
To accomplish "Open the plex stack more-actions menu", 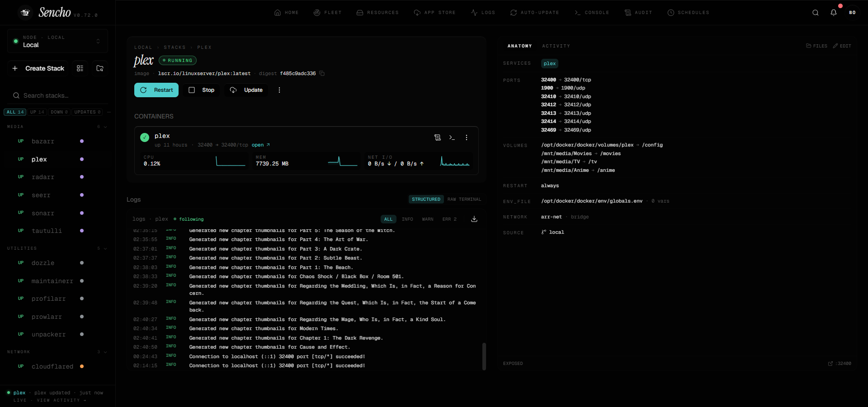I will (x=279, y=90).
